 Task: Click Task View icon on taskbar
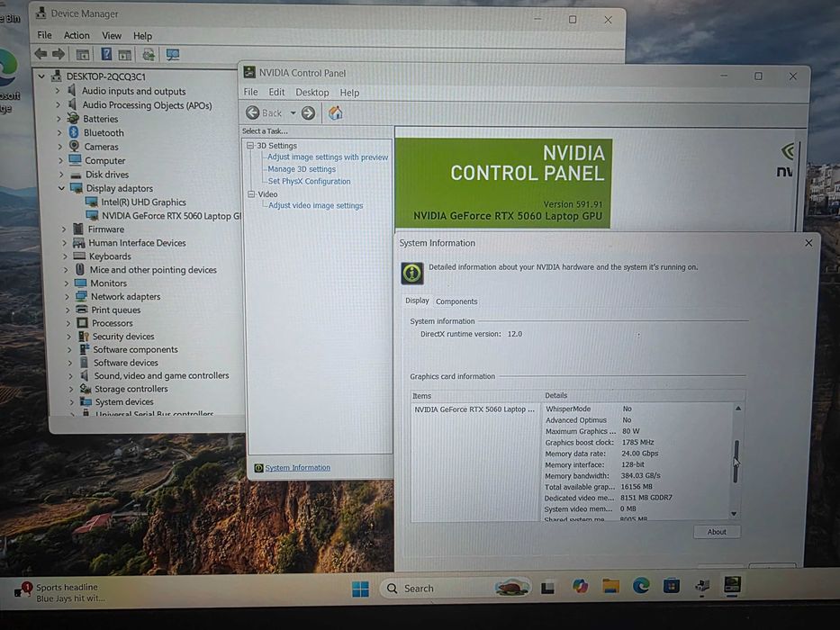[547, 588]
